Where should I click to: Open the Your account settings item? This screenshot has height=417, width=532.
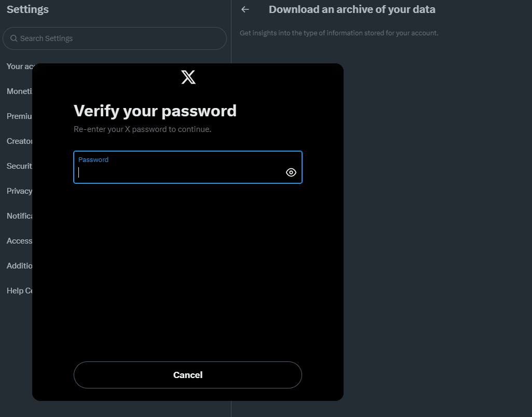point(19,66)
